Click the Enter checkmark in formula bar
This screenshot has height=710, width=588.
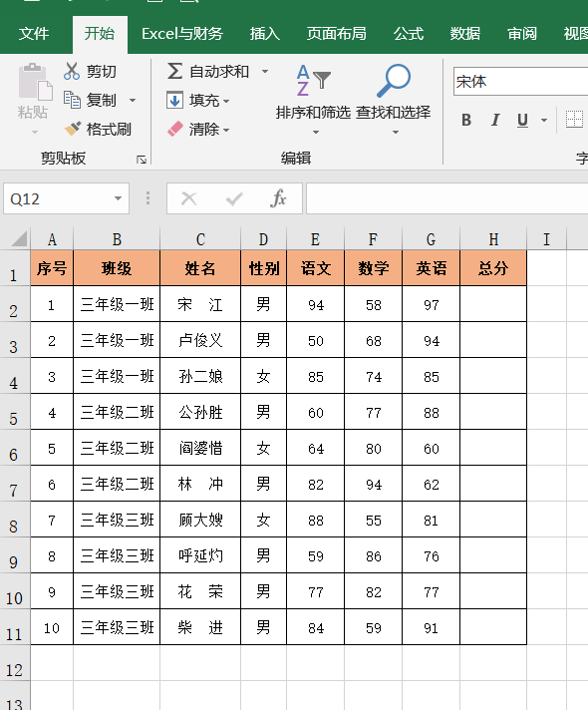[234, 198]
